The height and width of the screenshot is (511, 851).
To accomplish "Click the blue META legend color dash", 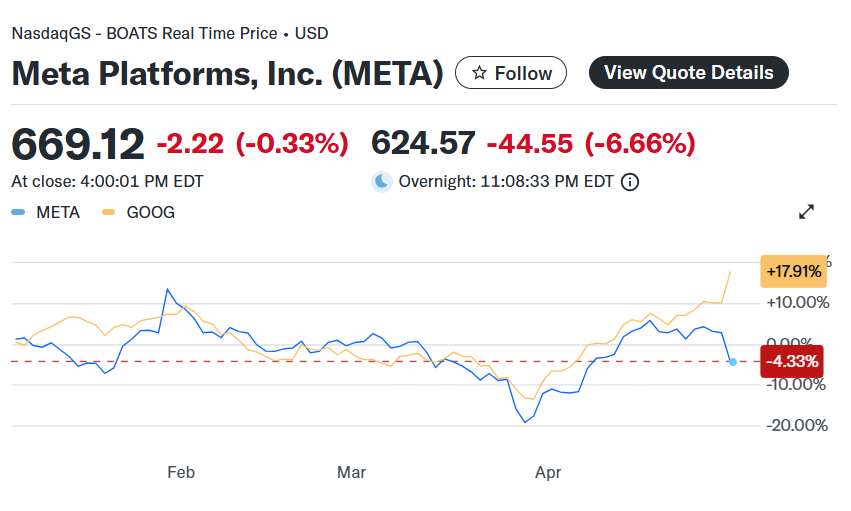I will coord(19,212).
